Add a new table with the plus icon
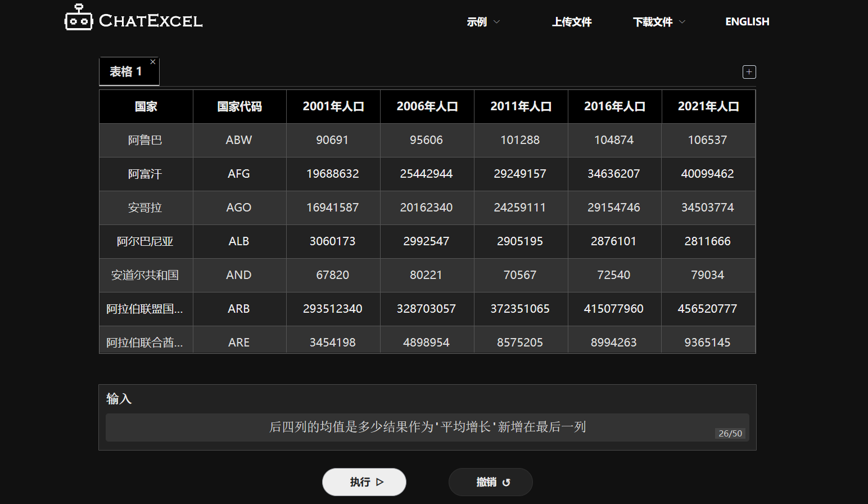This screenshot has width=868, height=504. coord(749,72)
